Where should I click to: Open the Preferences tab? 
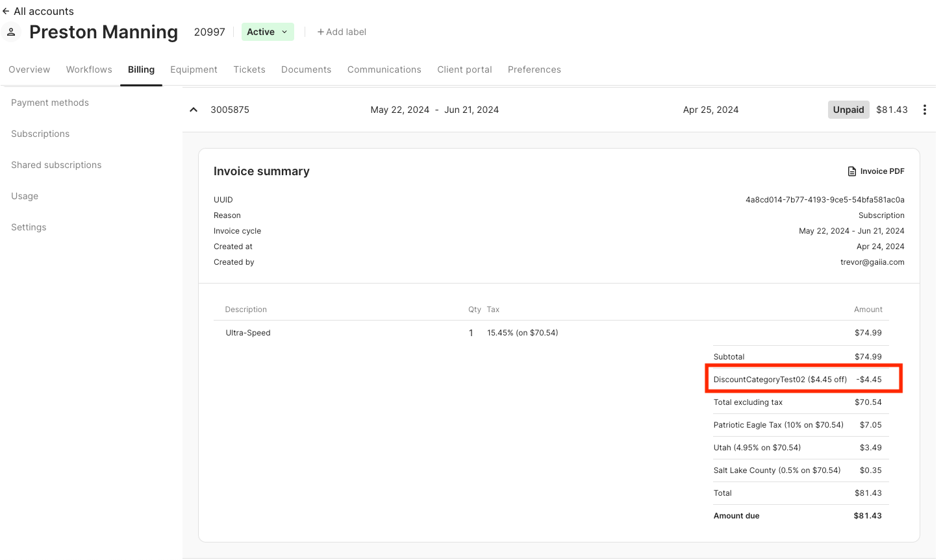pos(534,69)
